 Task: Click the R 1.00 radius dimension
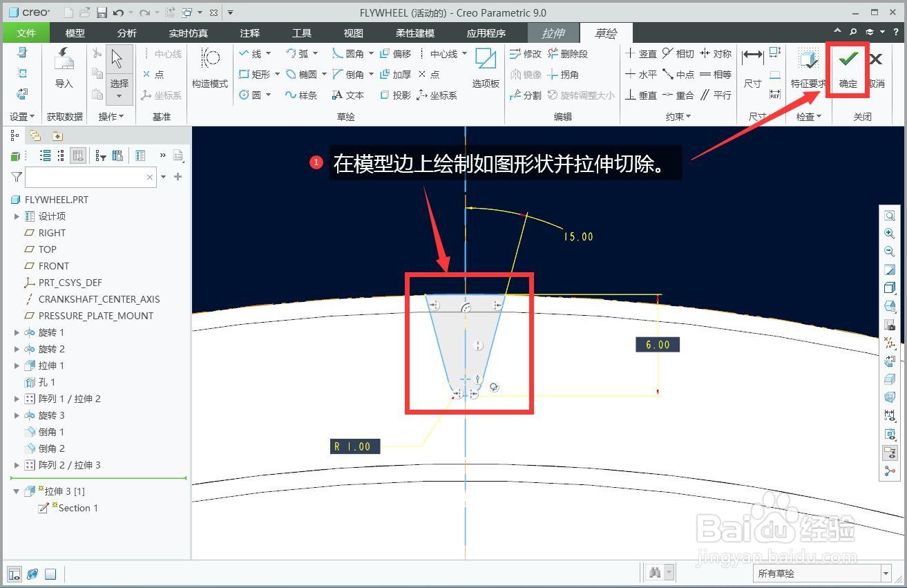click(354, 446)
